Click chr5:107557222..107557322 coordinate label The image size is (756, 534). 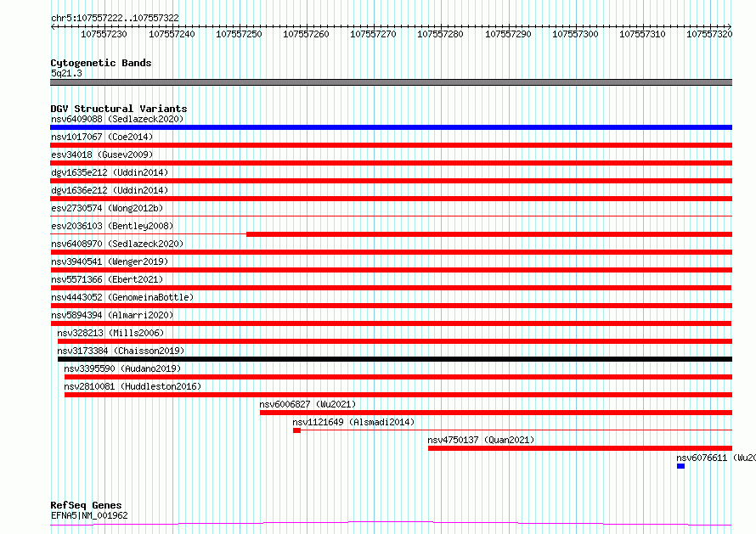pos(115,18)
